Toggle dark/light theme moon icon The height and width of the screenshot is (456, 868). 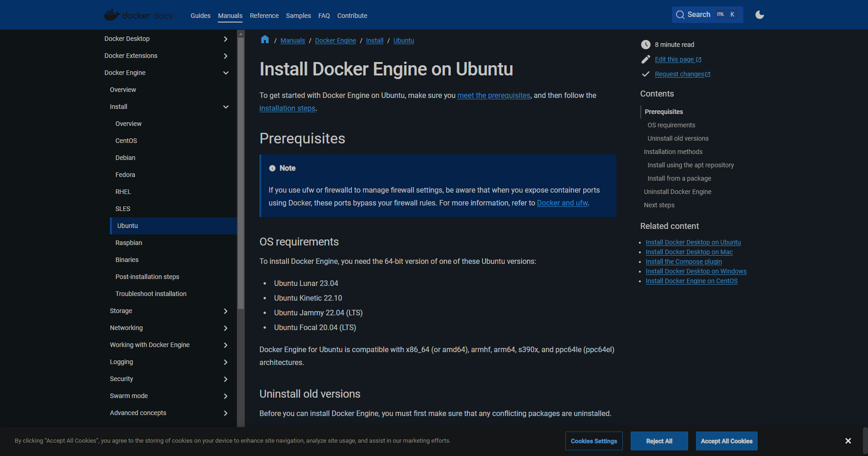point(759,15)
